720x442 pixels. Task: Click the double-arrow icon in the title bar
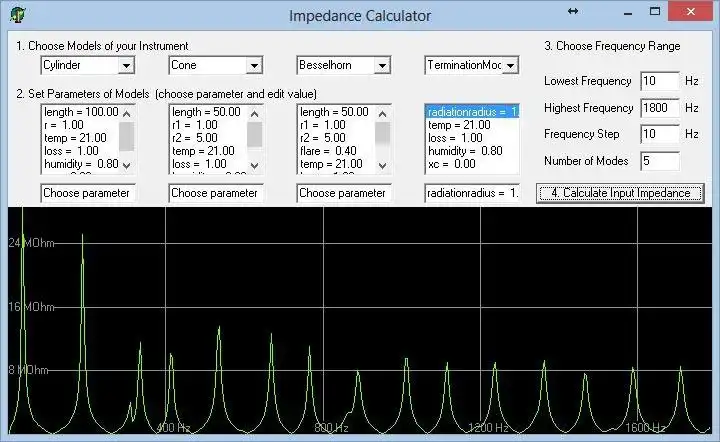[x=573, y=11]
